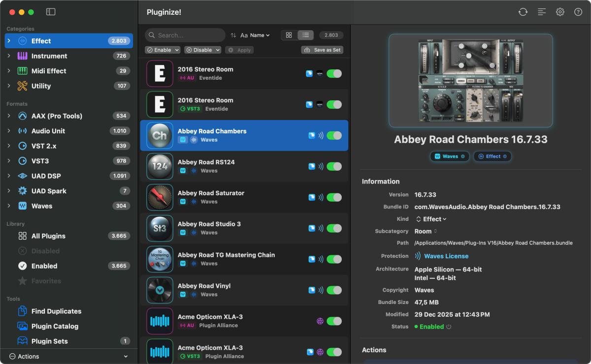Select the Utility category
Screen dimensions: 591x364
(68, 86)
